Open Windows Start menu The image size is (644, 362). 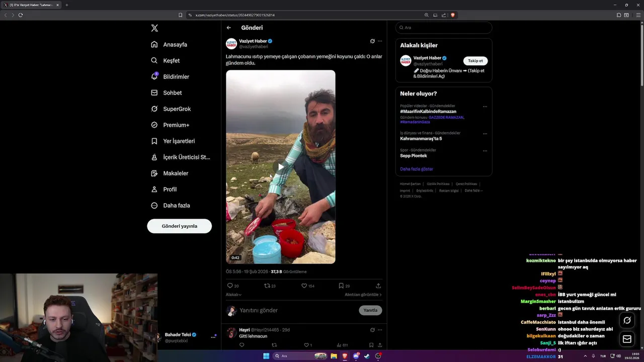click(266, 356)
